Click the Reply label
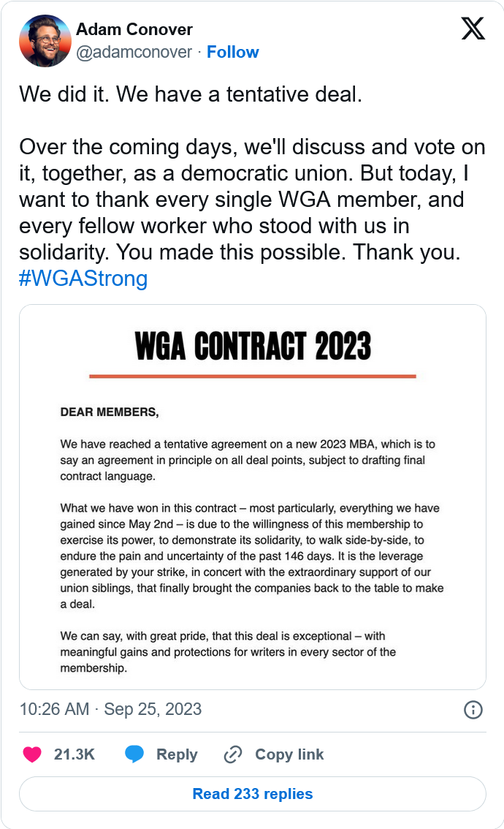The image size is (504, 829). (x=177, y=754)
